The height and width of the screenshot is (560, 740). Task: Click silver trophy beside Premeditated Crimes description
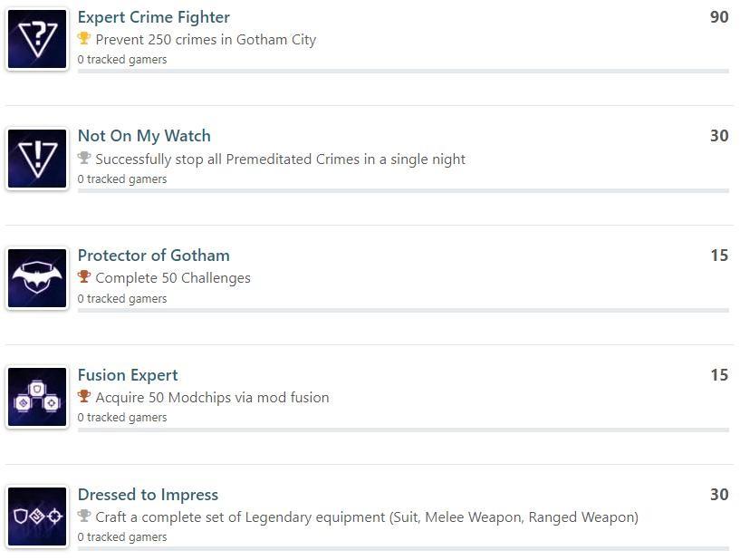(x=84, y=158)
